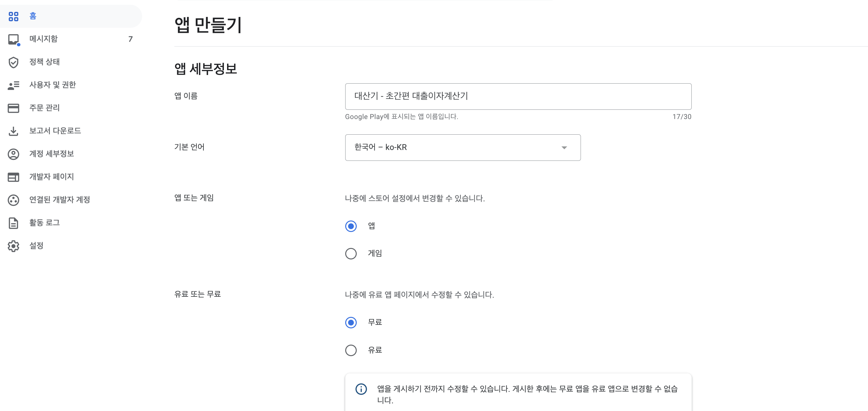This screenshot has width=868, height=411.
Task: Click the info icon in the notice box
Action: point(361,389)
